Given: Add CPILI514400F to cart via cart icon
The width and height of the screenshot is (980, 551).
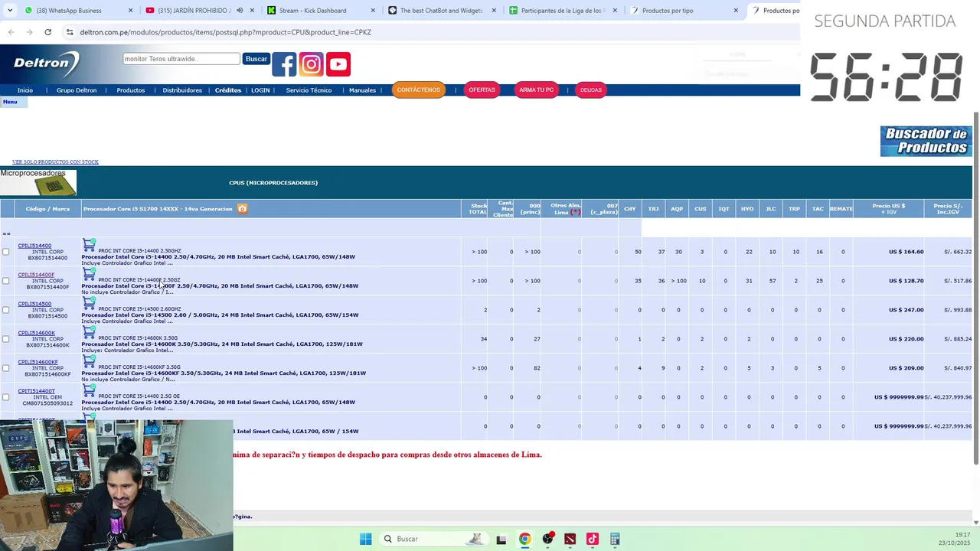Looking at the screenshot, I should [89, 274].
